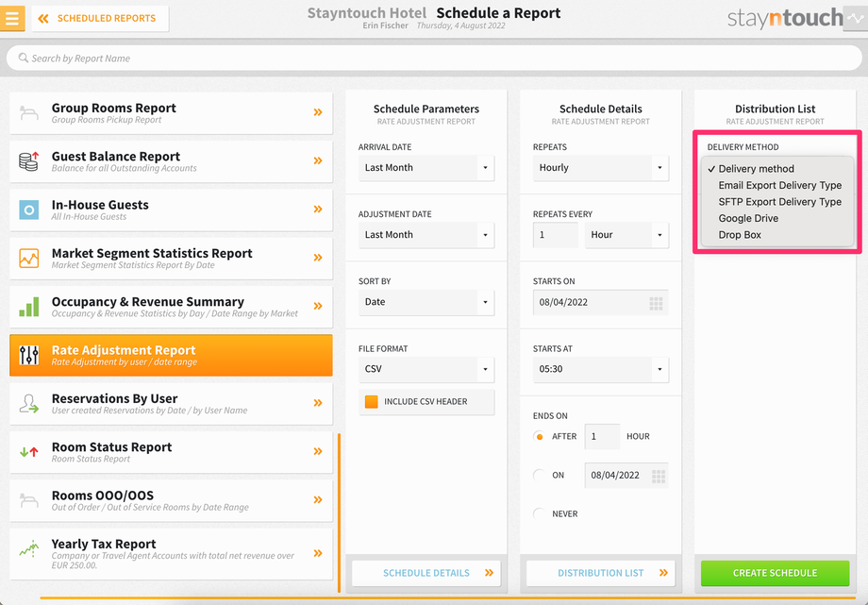Select the Room Status Report row
Screen dimensions: 868x605
171,452
